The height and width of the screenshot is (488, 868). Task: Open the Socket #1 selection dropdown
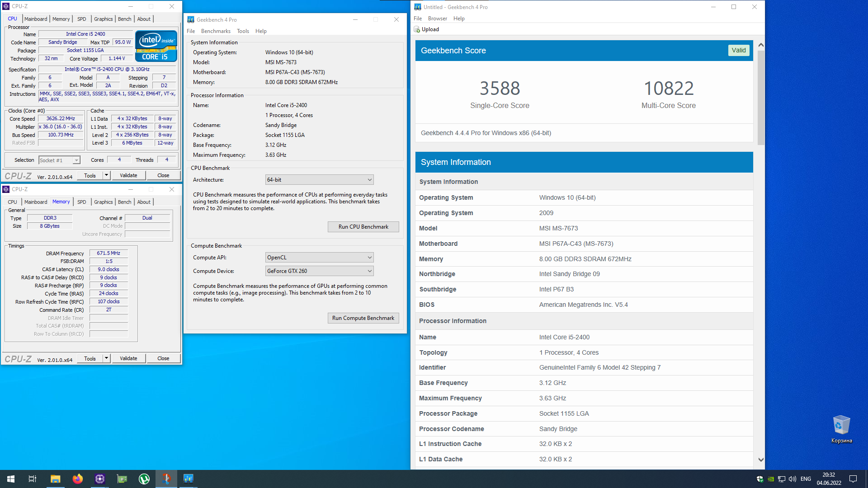coord(59,160)
